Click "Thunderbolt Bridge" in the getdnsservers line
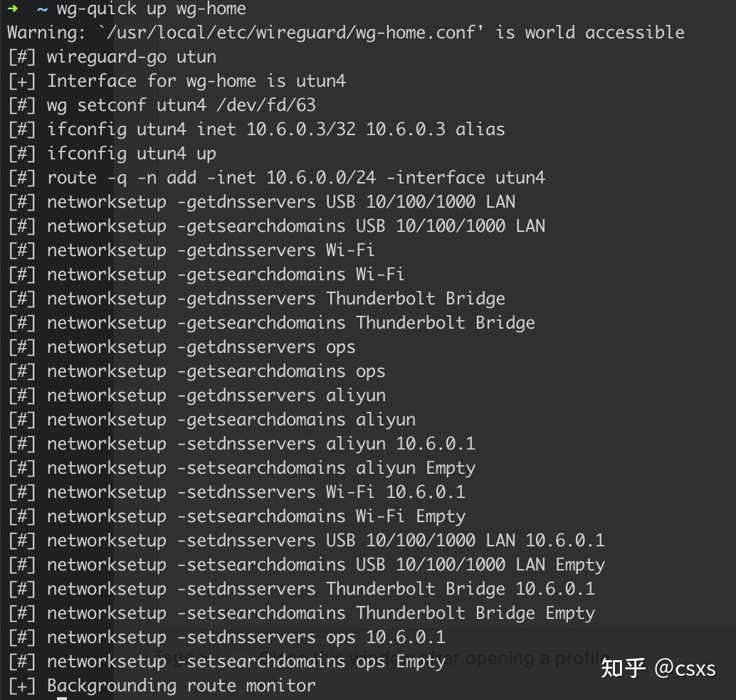 click(416, 299)
